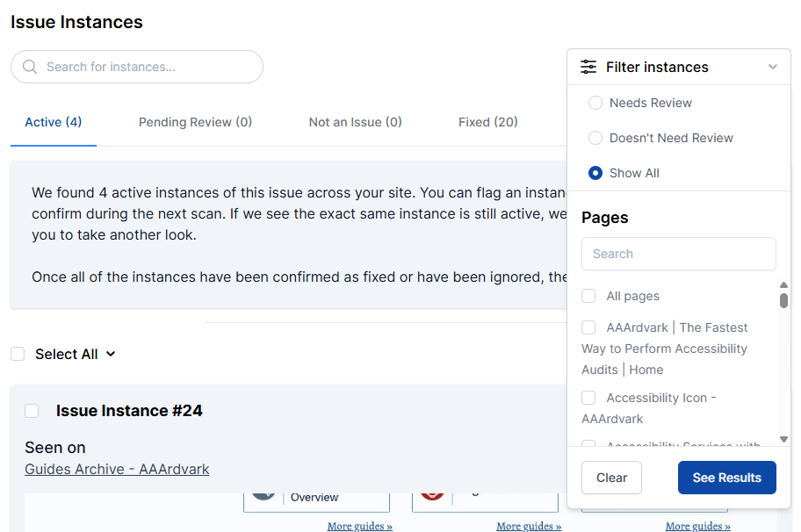Click the Clear filter button
The image size is (801, 532).
click(611, 478)
